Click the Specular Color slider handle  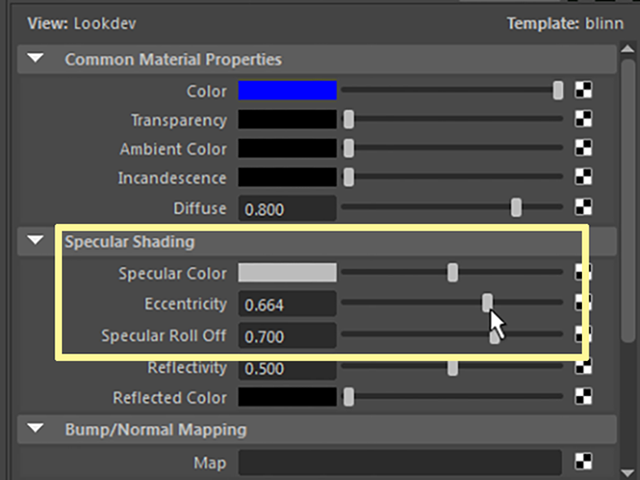[453, 273]
